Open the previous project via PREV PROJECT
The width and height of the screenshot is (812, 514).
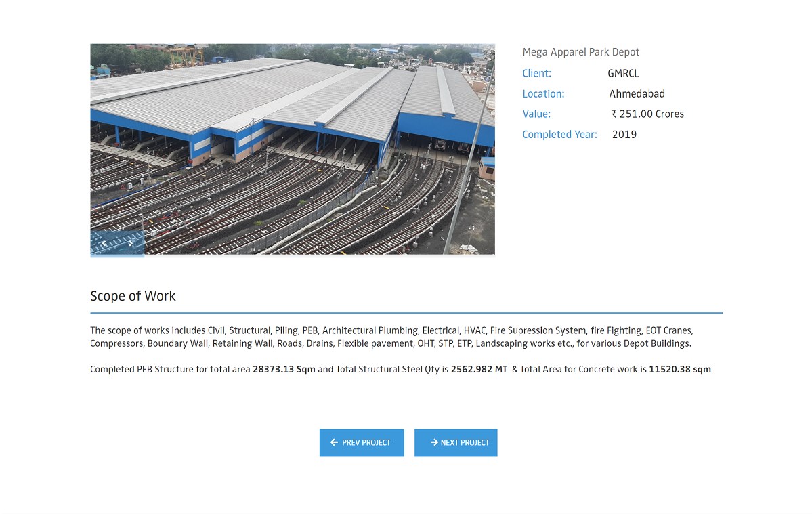pyautogui.click(x=361, y=442)
